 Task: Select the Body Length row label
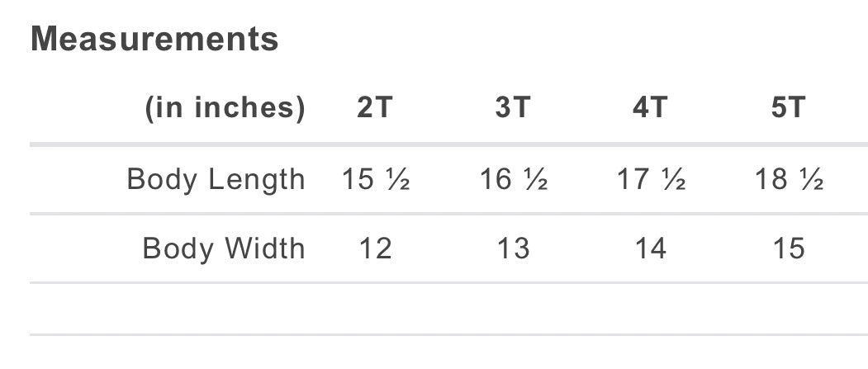click(216, 179)
